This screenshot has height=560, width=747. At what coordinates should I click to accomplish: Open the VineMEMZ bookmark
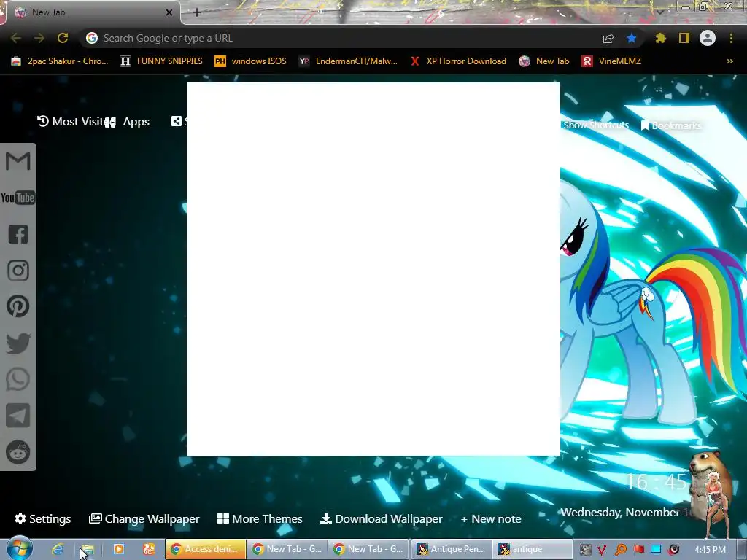(611, 61)
